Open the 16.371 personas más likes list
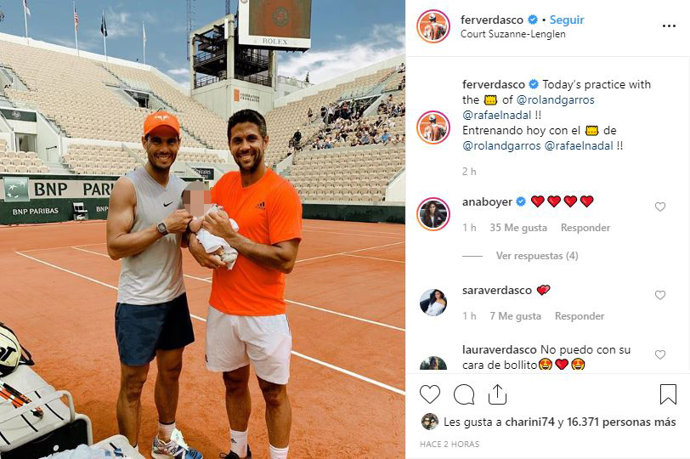The image size is (690, 459). click(x=621, y=422)
